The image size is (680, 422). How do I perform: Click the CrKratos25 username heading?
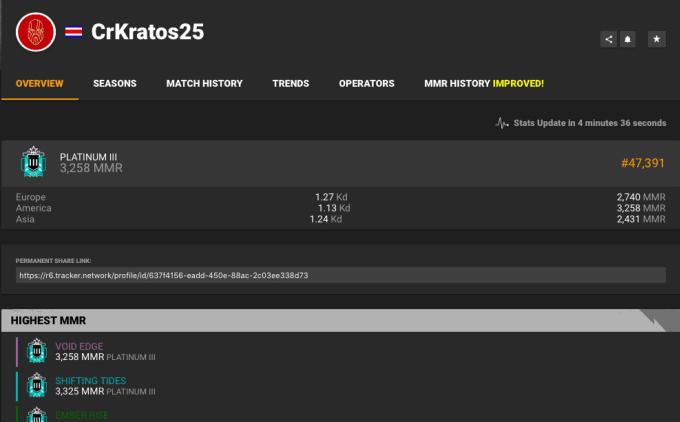[147, 32]
